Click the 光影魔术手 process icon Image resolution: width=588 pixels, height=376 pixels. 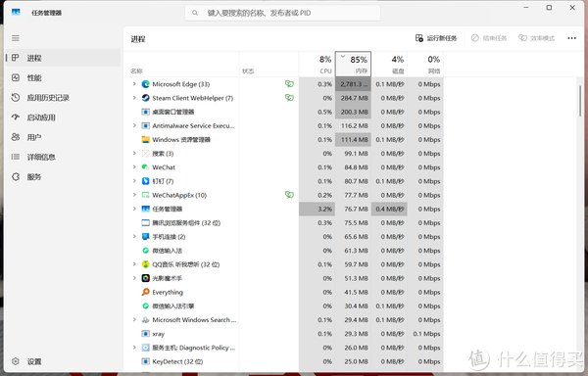point(145,278)
